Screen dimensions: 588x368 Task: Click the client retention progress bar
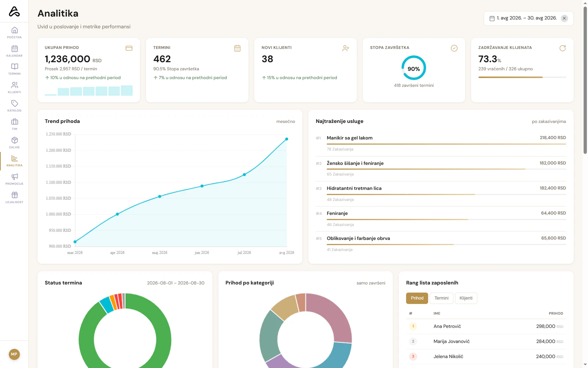(x=522, y=77)
